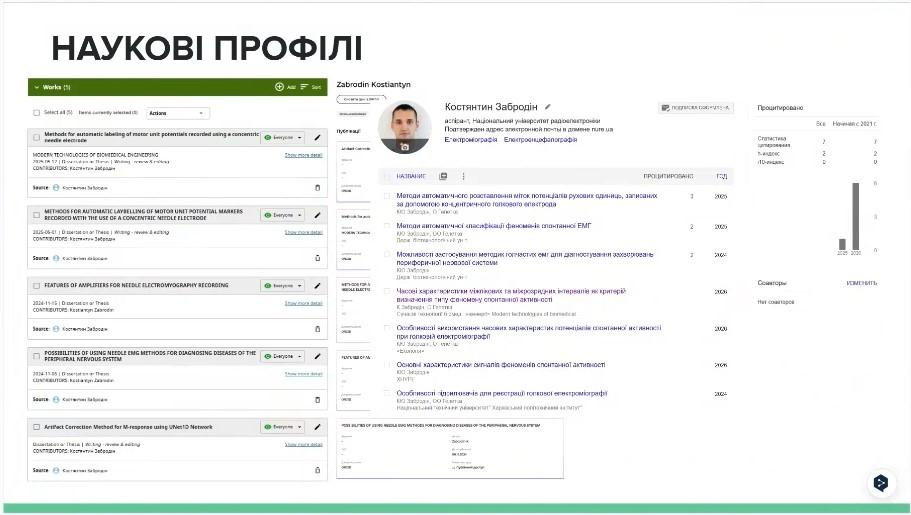
Task: Click the Електроміографія interest link
Action: 471,140
